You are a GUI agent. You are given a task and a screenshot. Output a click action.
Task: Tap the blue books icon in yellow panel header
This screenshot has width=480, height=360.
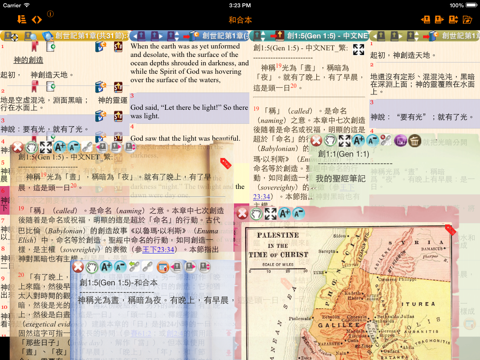click(x=48, y=36)
